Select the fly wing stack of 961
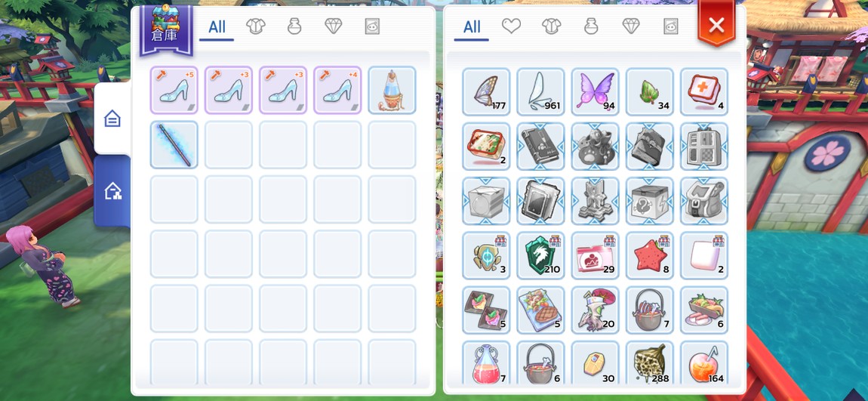868x401 pixels. pyautogui.click(x=540, y=92)
